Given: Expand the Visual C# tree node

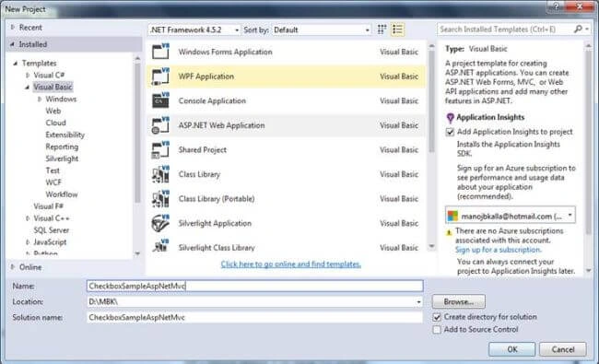Looking at the screenshot, I should 28,75.
